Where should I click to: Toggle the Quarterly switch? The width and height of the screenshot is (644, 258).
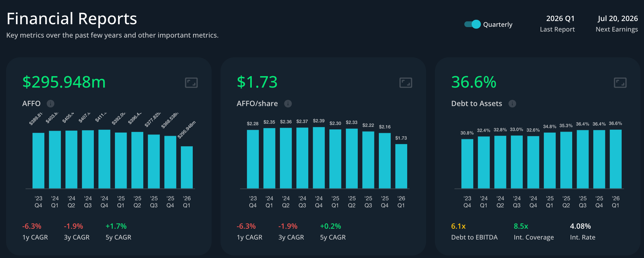click(473, 24)
